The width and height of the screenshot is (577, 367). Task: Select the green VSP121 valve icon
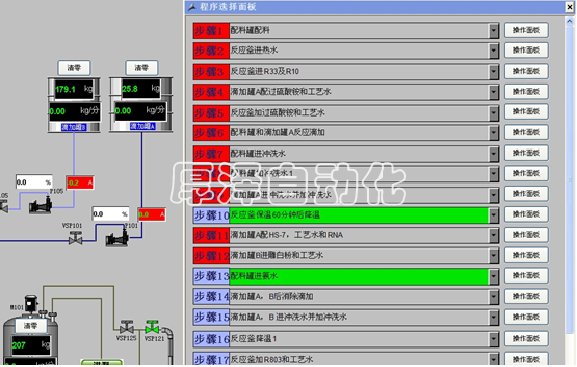tap(152, 327)
